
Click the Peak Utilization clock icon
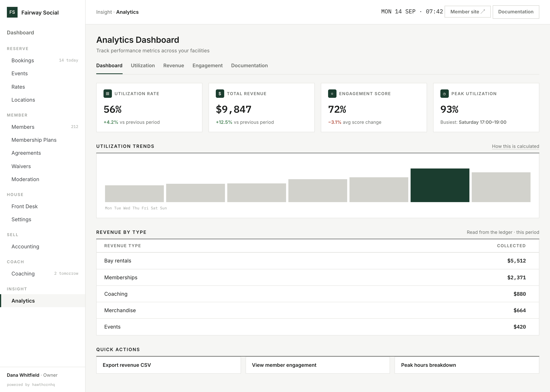click(444, 94)
